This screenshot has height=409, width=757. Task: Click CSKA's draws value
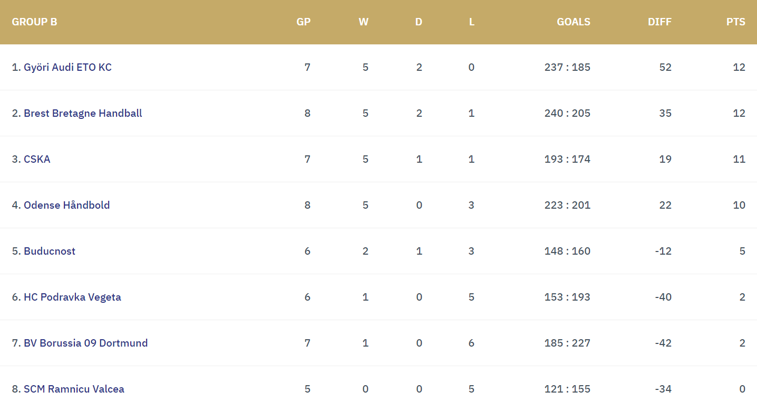(x=419, y=159)
